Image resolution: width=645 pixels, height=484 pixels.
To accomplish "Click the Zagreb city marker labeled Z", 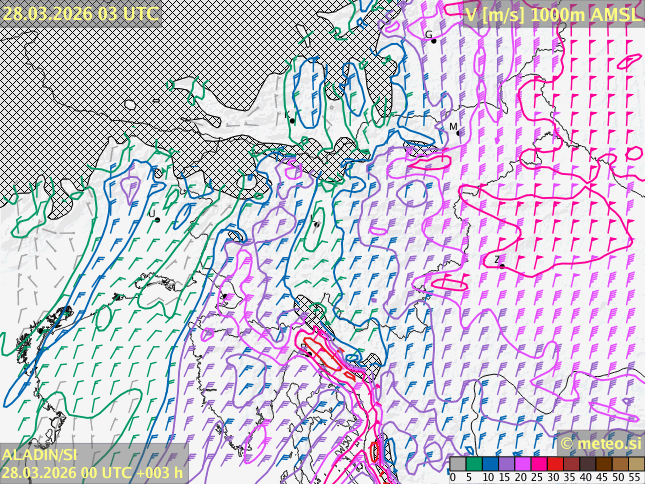I will [502, 266].
